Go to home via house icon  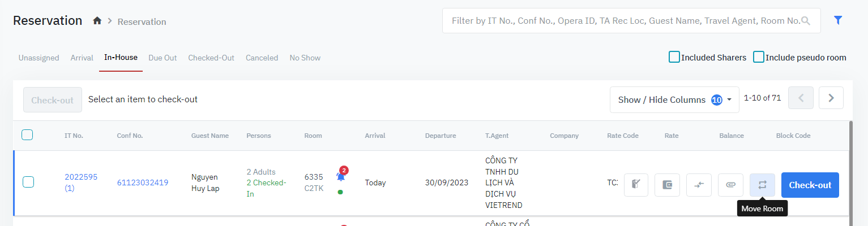pos(97,21)
